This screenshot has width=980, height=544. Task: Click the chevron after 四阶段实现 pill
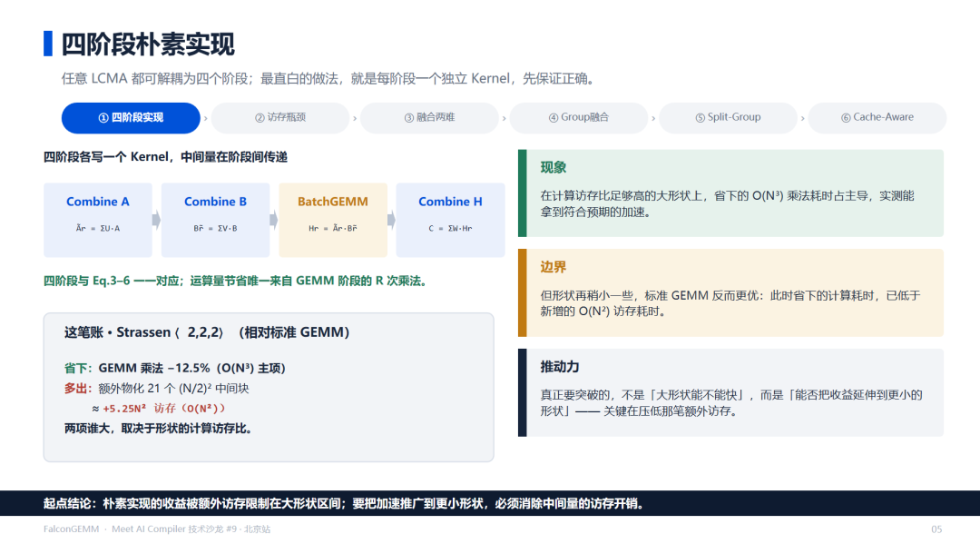click(x=206, y=118)
